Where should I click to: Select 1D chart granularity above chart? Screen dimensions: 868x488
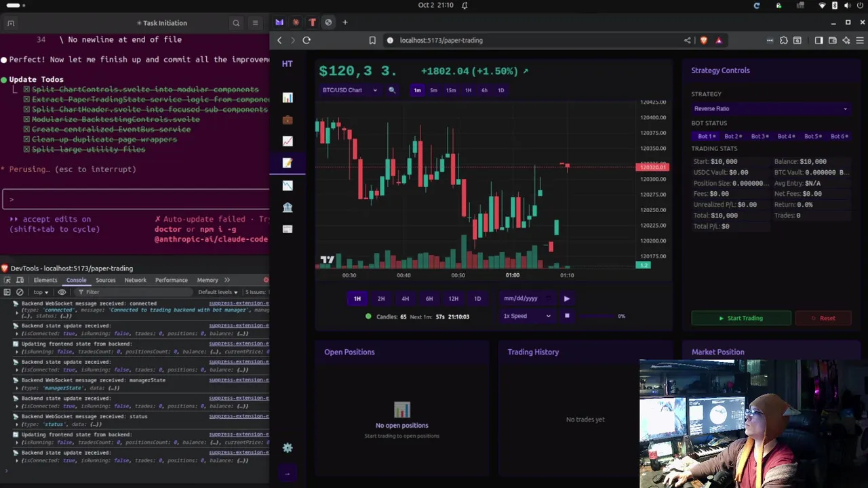tap(501, 90)
